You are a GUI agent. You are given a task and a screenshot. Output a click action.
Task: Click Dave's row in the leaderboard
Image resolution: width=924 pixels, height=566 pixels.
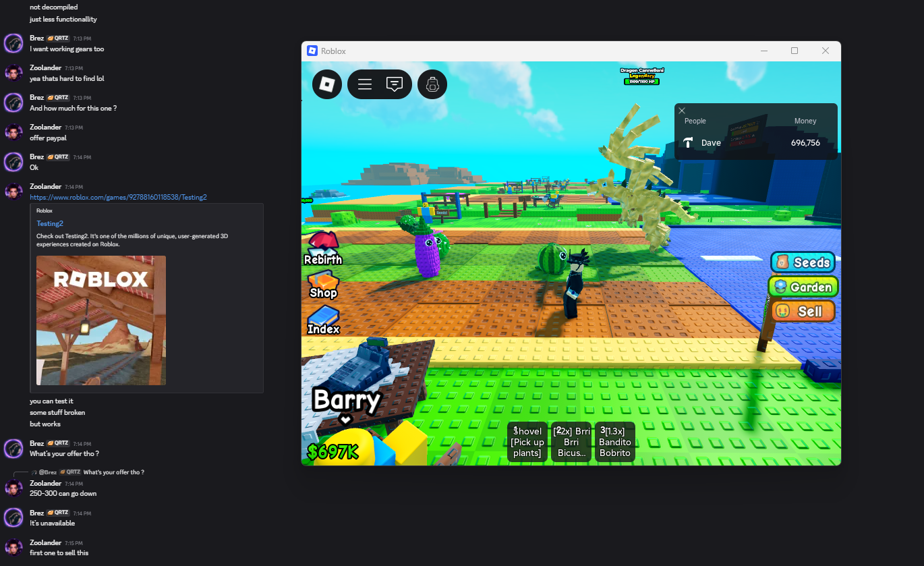tap(755, 142)
